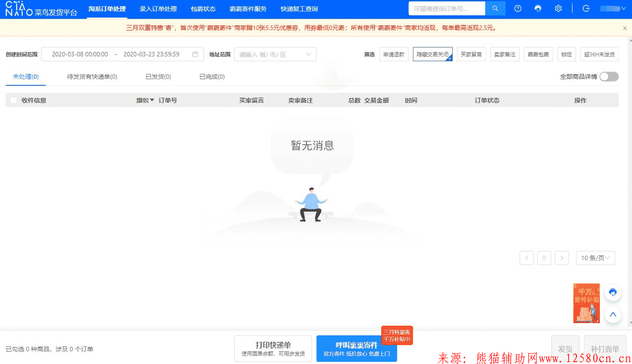Click the floating blue support chat icon
The image size is (632, 364).
coord(613,292)
